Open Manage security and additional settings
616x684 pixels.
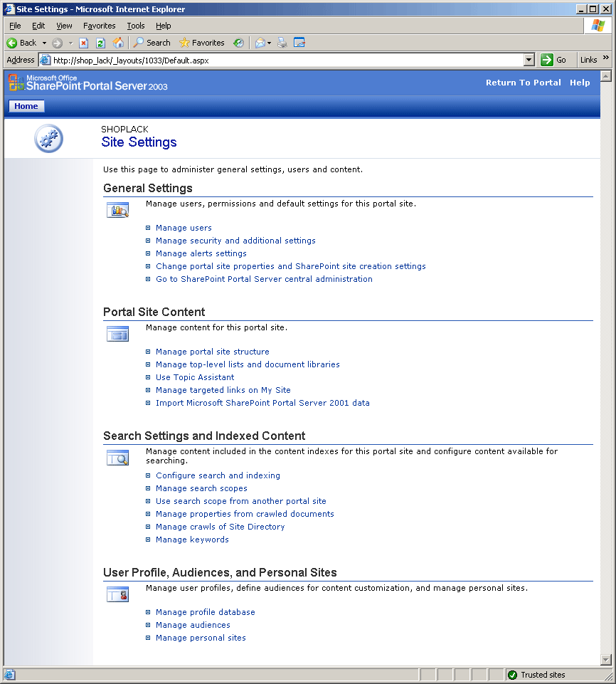[x=235, y=241]
